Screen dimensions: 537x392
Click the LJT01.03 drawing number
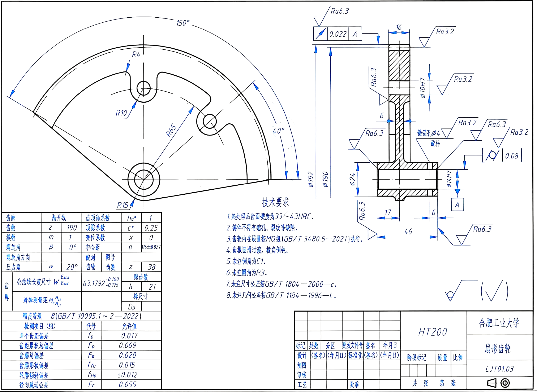(x=499, y=369)
